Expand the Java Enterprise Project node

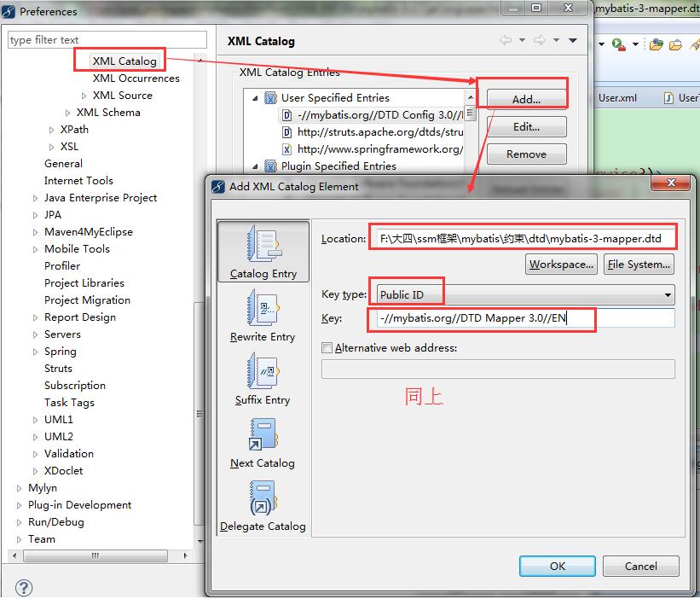pos(35,198)
